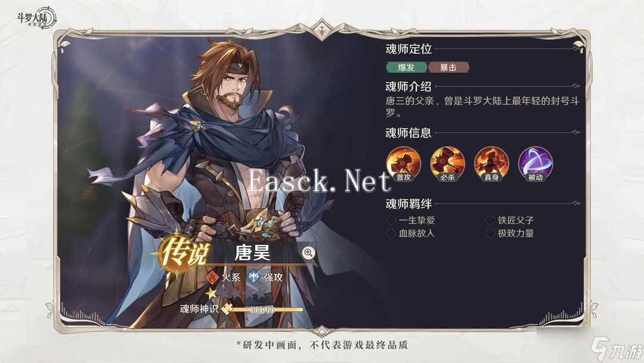This screenshot has width=644, height=363.
Task: Toggle the 铁匠父子 bond diamond
Action: [490, 220]
